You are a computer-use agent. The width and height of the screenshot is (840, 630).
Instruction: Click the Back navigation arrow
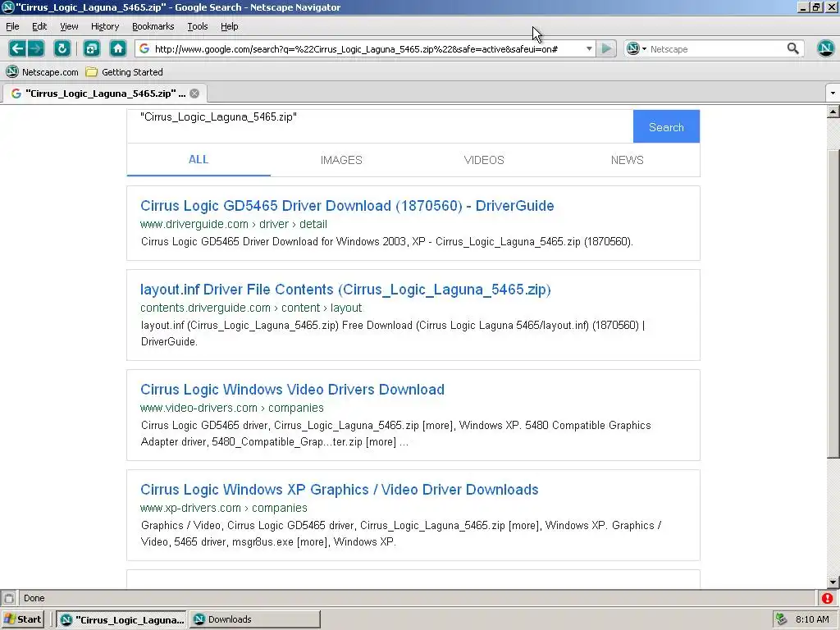pos(17,48)
